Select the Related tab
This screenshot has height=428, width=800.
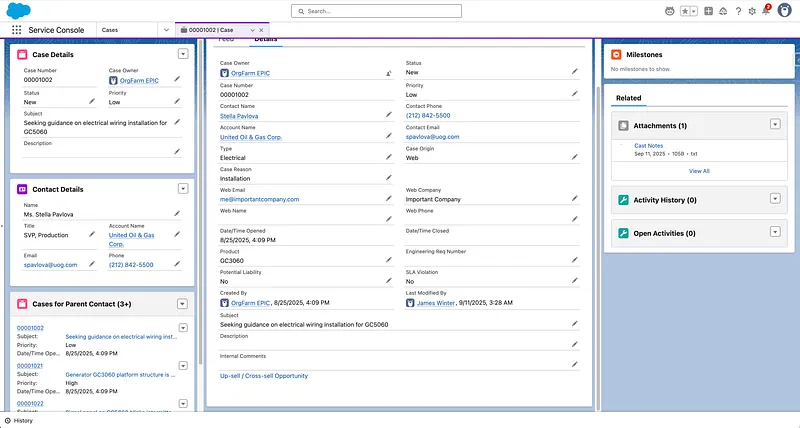(629, 98)
